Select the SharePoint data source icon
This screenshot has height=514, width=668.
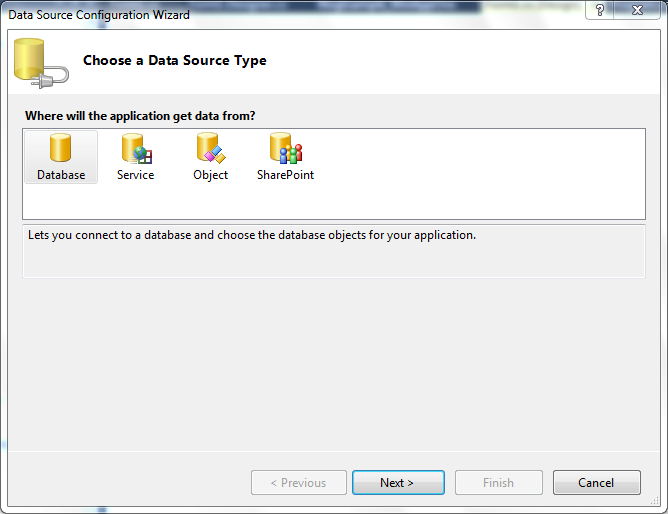point(286,148)
